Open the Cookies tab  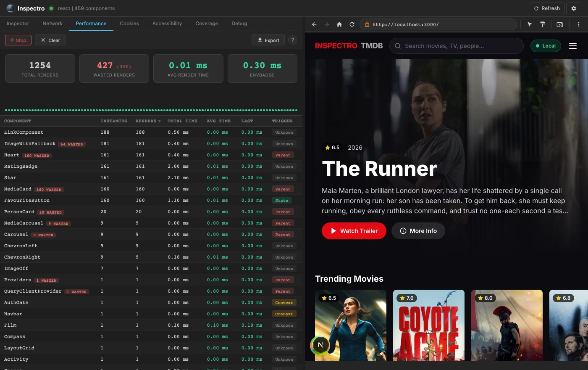129,24
